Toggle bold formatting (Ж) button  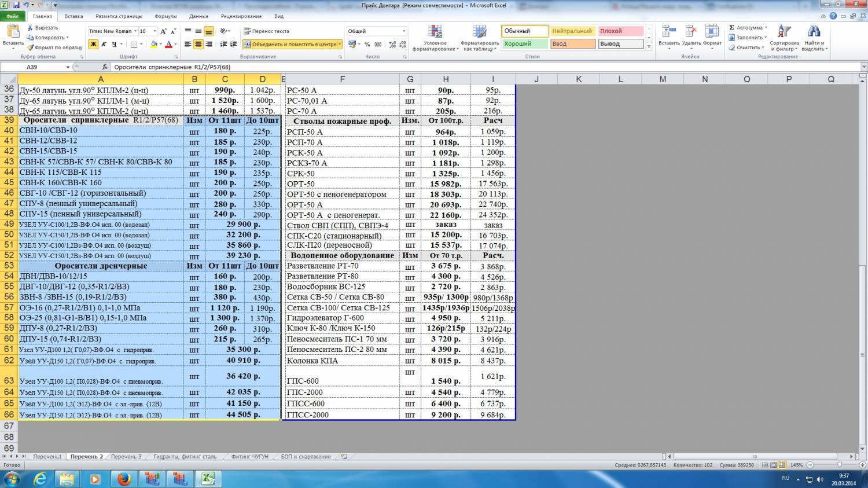(93, 45)
